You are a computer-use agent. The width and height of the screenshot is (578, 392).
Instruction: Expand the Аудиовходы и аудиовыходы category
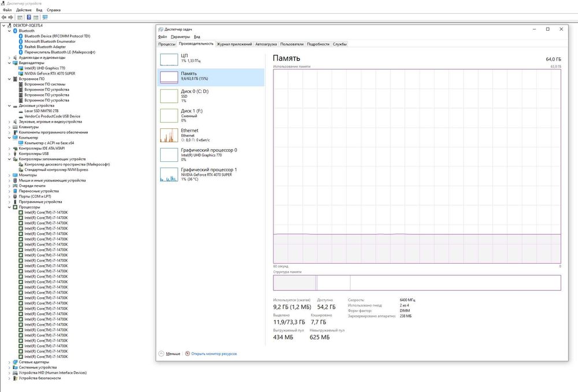9,57
